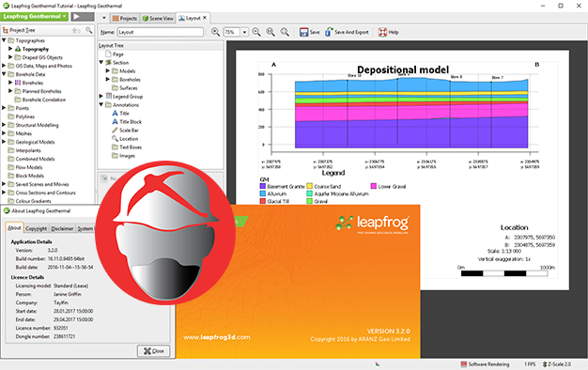Select Saved Scenes and Movies
Image resolution: width=588 pixels, height=370 pixels.
[x=42, y=184]
